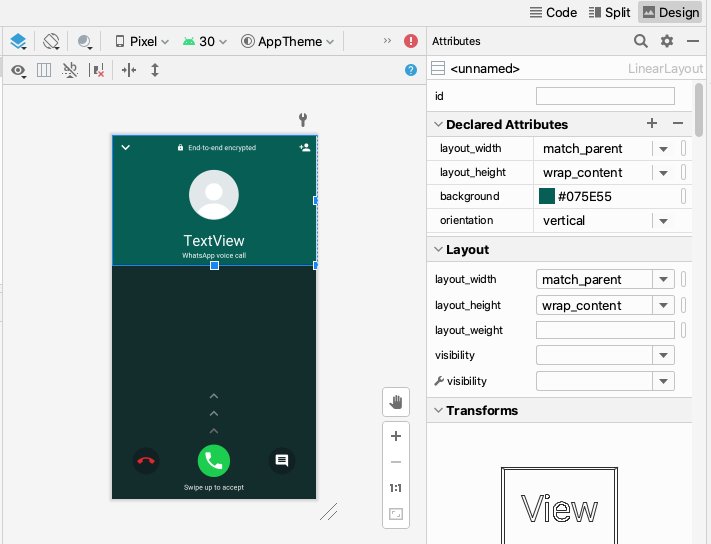The image size is (711, 544).
Task: Collapse the Transforms section
Action: (438, 410)
